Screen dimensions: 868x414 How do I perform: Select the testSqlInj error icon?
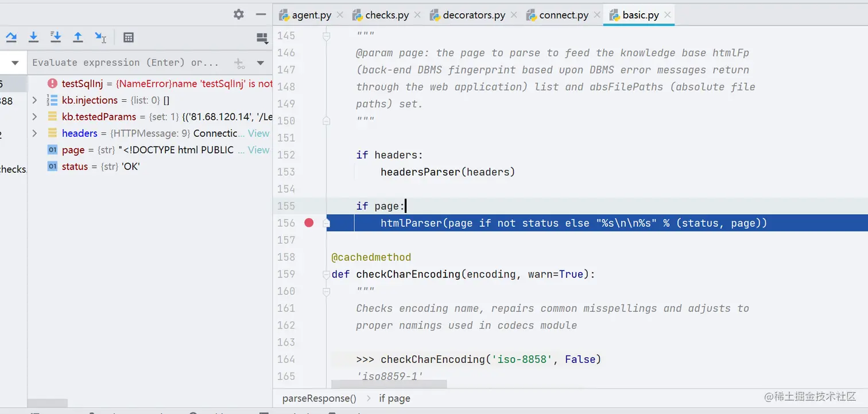[52, 84]
